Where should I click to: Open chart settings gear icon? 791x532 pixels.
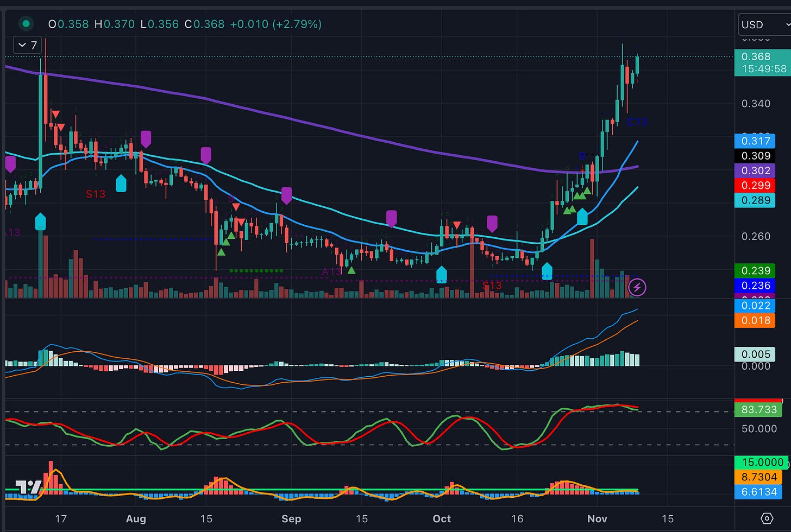click(767, 518)
